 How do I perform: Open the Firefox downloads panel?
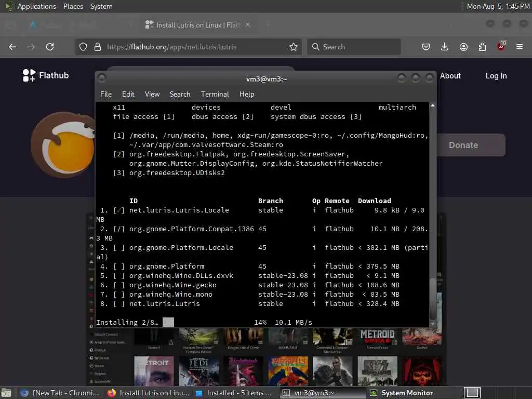point(445,47)
